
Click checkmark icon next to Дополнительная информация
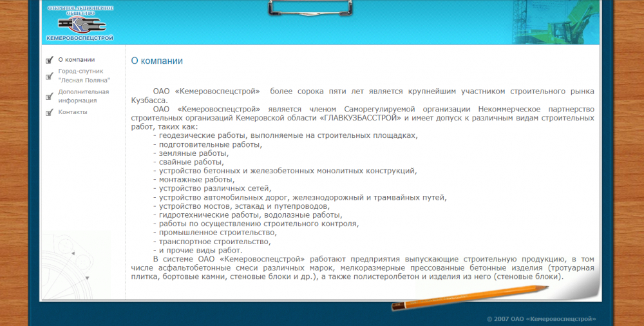[x=50, y=97]
